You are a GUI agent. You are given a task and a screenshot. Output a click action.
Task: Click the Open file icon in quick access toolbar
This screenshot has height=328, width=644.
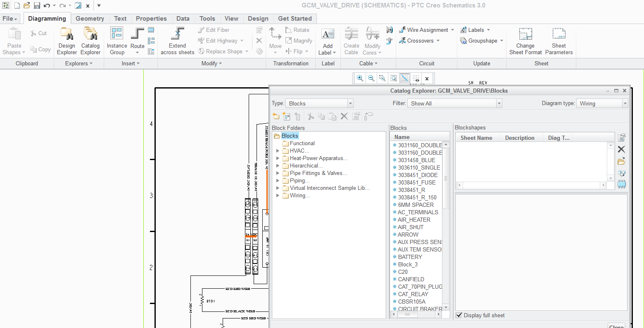pyautogui.click(x=26, y=5)
